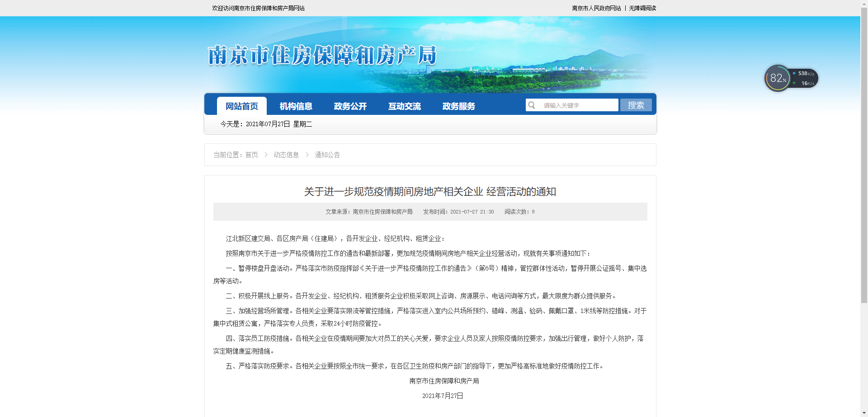Screen dimensions: 868x417
Task: Click the magnifier icon in the search box
Action: click(532, 105)
